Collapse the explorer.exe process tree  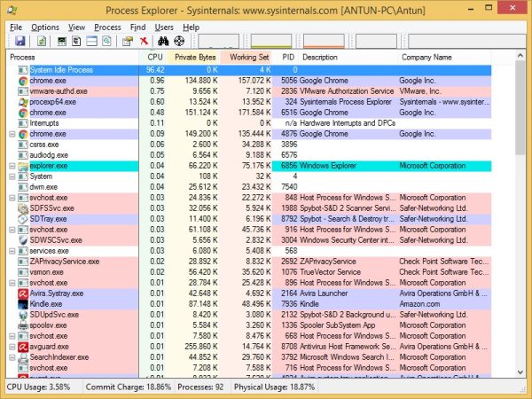click(12, 166)
